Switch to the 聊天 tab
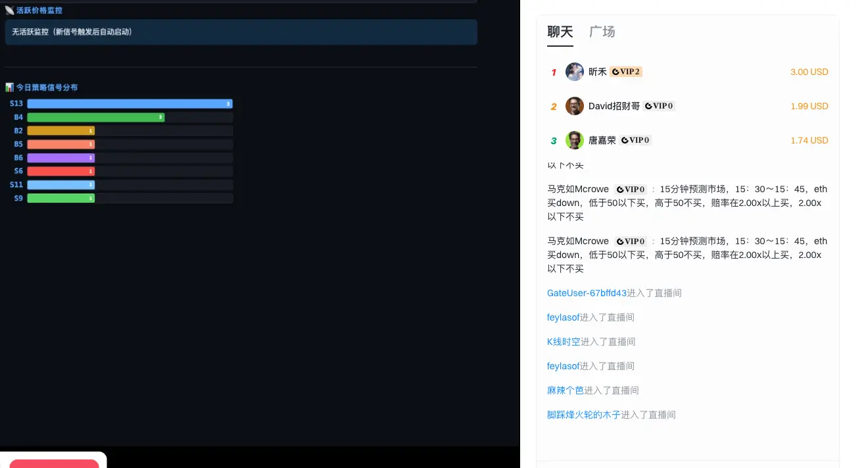This screenshot has height=468, width=868. click(560, 32)
